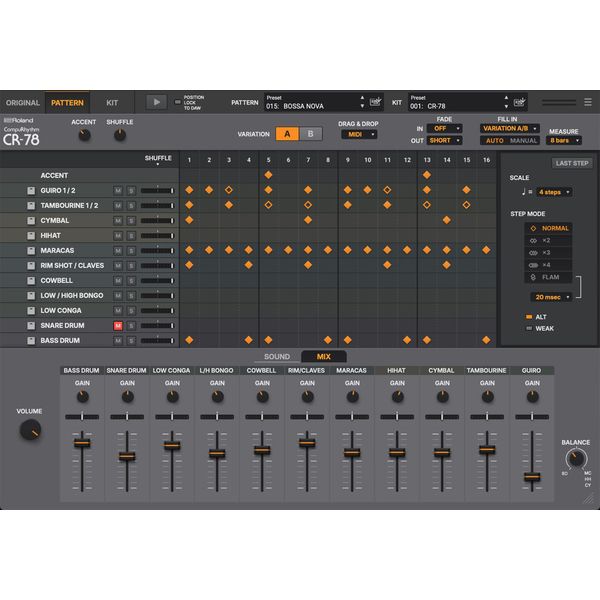Click the LAST STEP button
The width and height of the screenshot is (600, 600).
point(572,163)
